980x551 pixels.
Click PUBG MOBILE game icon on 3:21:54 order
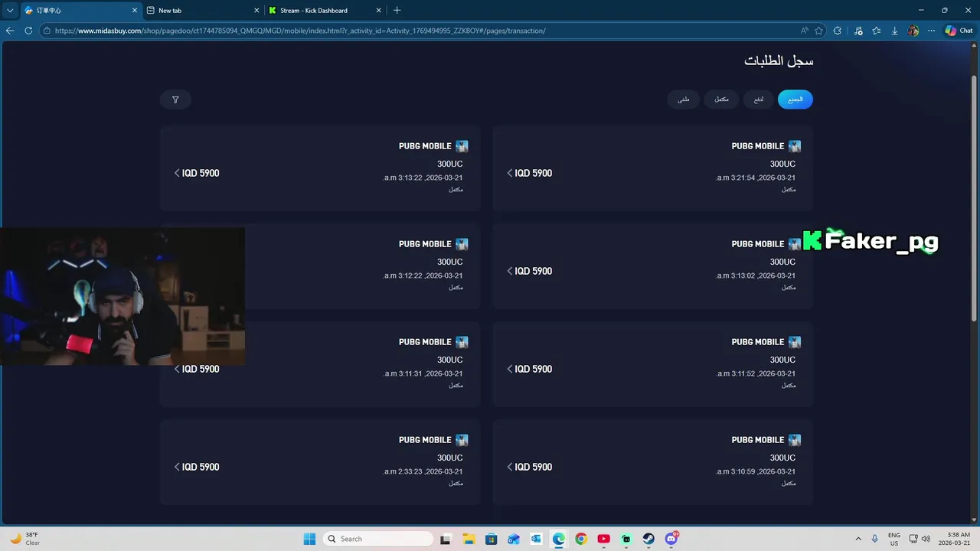[795, 146]
